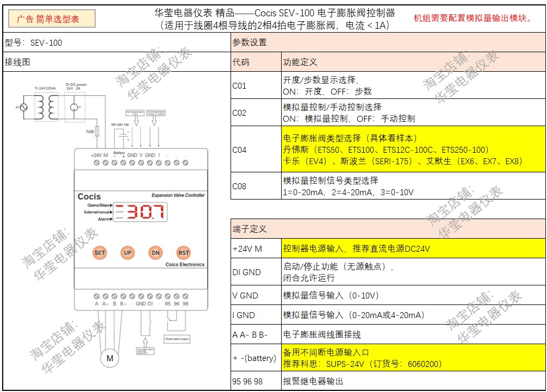This screenshot has width=547, height=392.
Task: Click the +24V M terminal cell in the table
Action: (256, 248)
